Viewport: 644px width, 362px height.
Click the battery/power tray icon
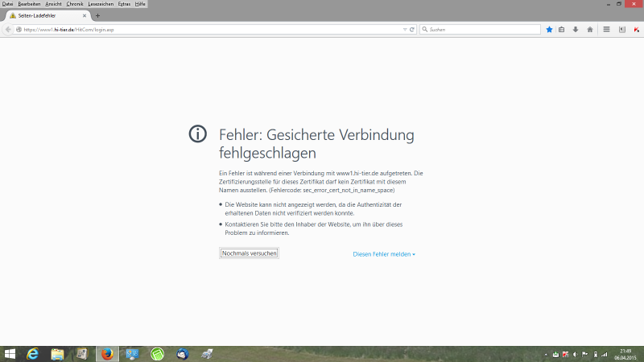(595, 354)
